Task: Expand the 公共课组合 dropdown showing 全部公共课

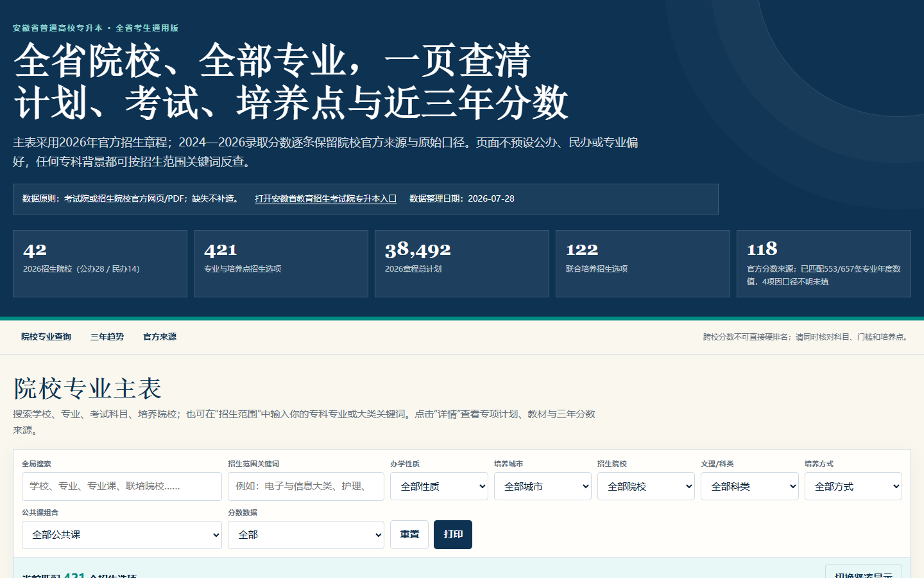Action: pyautogui.click(x=122, y=535)
